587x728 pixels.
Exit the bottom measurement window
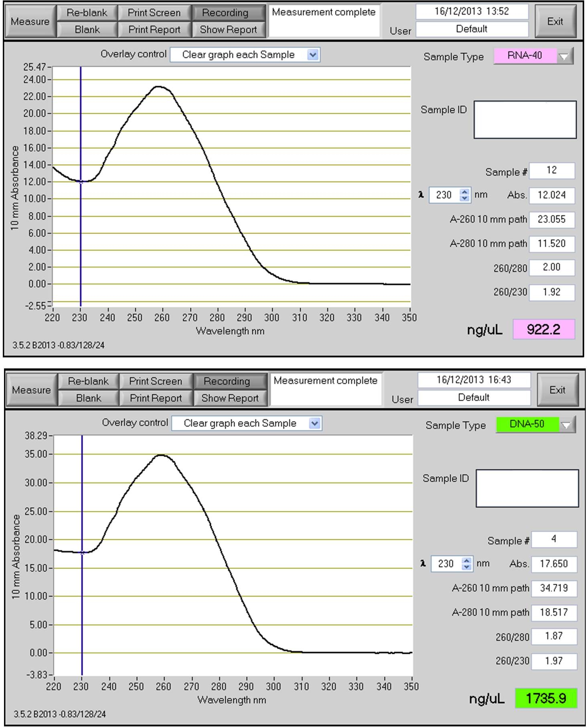(x=557, y=390)
